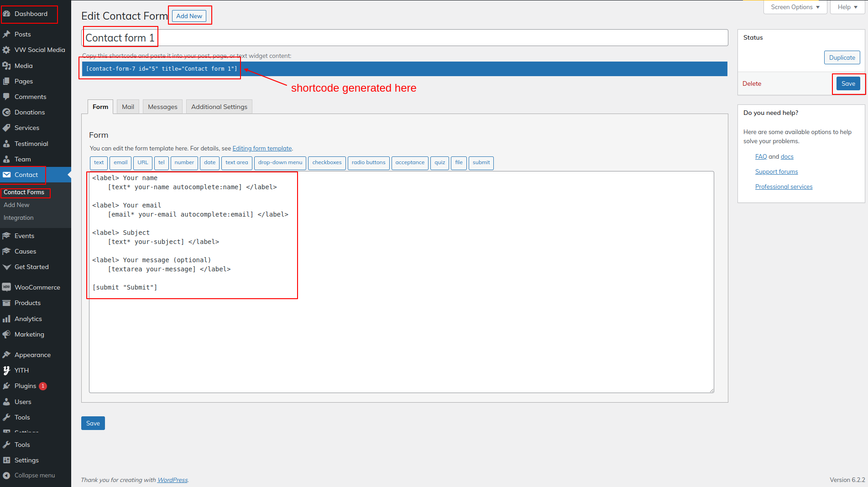
Task: Click the Dashboard gauge icon in sidebar
Action: tap(6, 14)
